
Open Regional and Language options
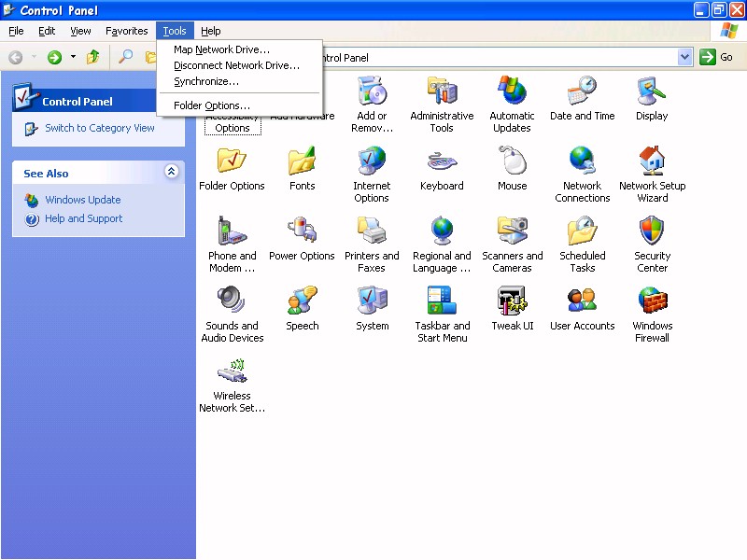tap(442, 245)
